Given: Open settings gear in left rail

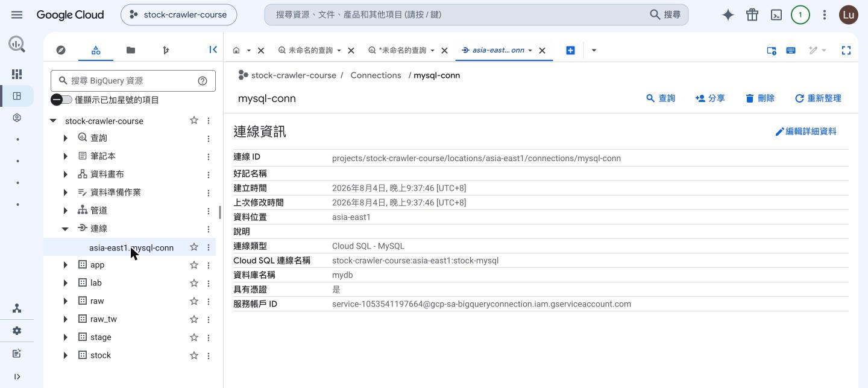Looking at the screenshot, I should tap(17, 331).
